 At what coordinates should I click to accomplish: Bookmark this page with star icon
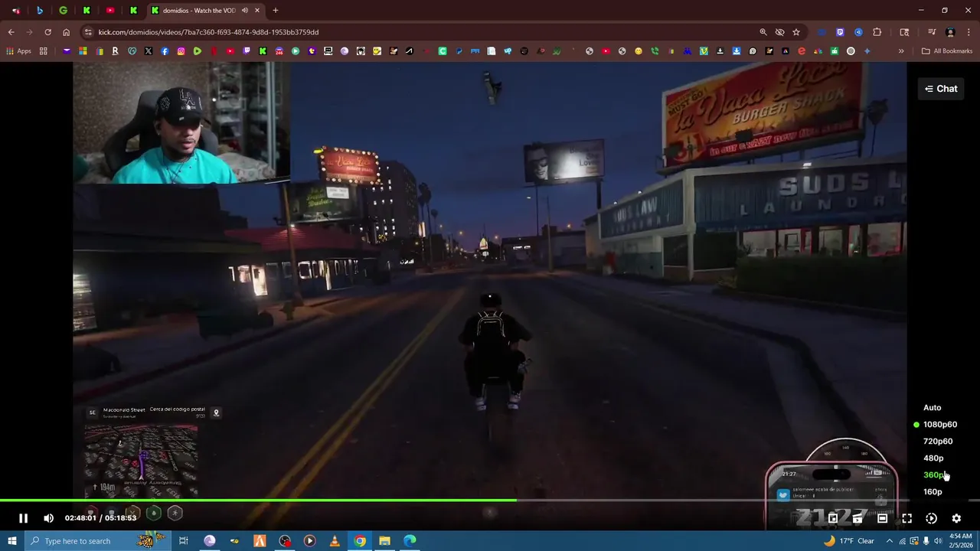point(796,32)
